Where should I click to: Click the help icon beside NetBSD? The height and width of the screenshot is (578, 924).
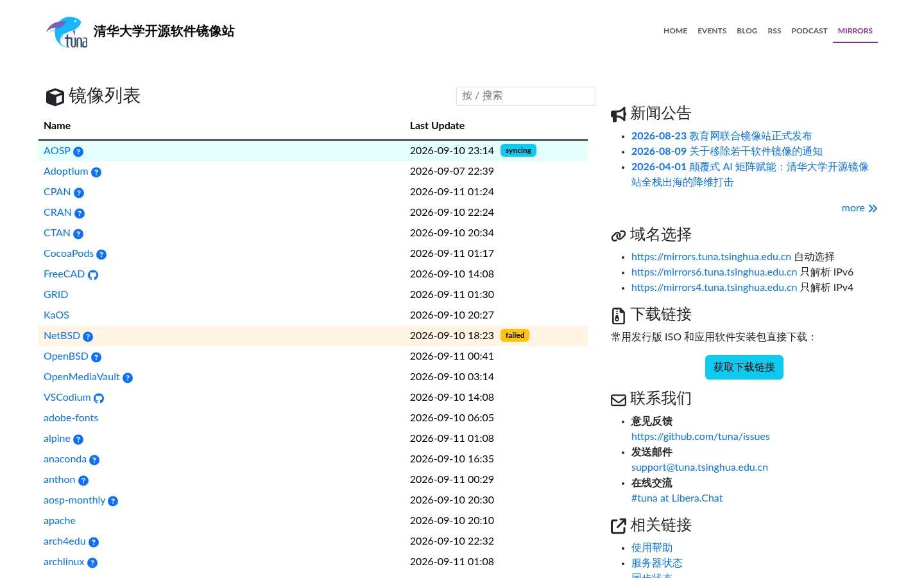coord(88,337)
